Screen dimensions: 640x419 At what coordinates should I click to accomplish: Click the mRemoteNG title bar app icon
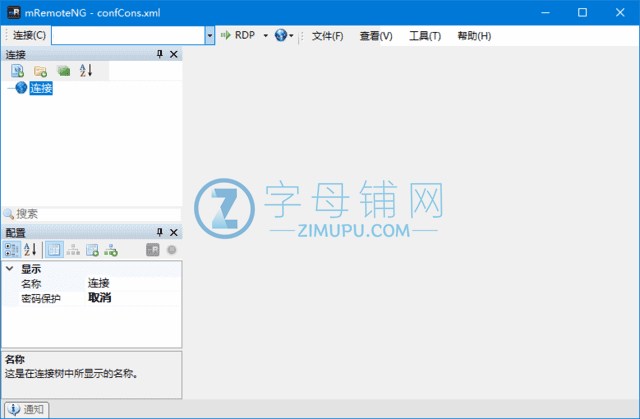14,13
